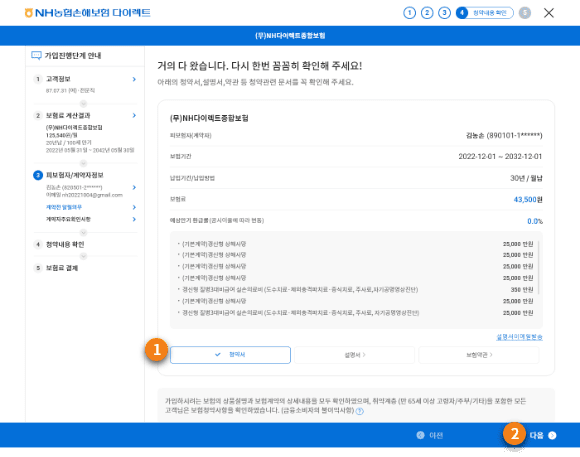
Task: Collapse arrow below 청약내용 확인 step
Action: pos(84,256)
